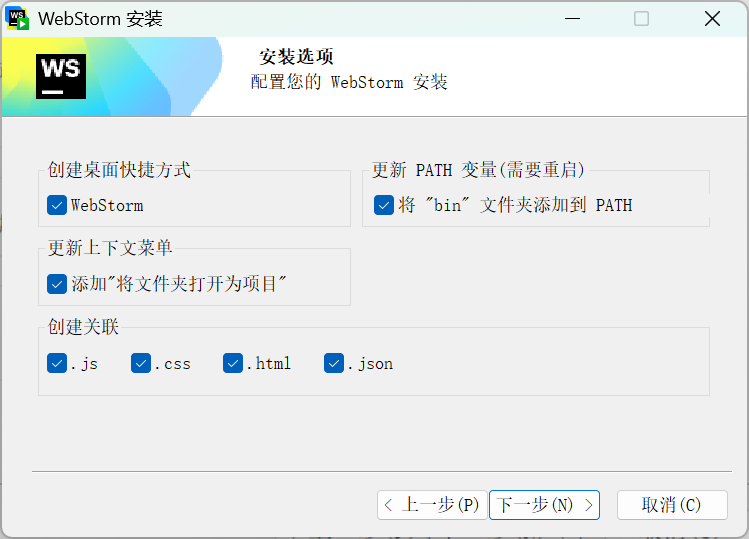Toggle the .json association checkbox
This screenshot has height=539, width=749.
(x=334, y=364)
